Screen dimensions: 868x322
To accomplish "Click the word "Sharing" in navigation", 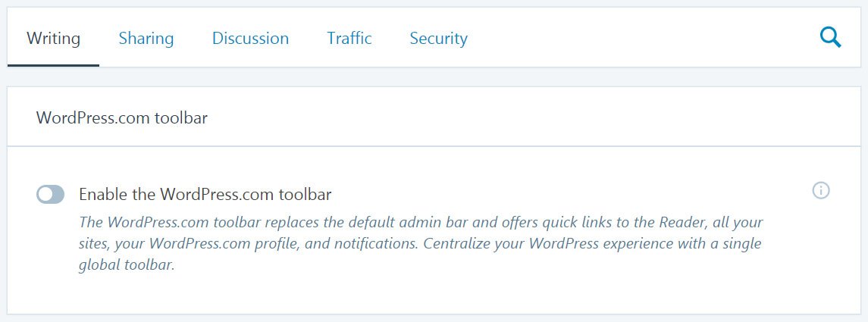I will (146, 38).
